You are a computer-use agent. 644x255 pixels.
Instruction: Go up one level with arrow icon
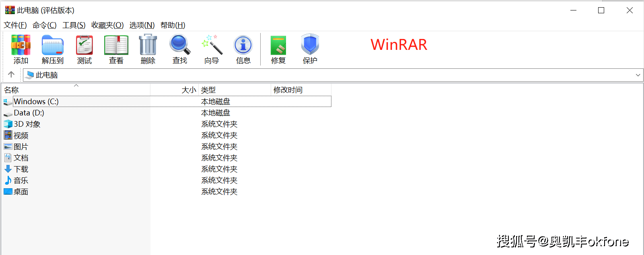(11, 74)
